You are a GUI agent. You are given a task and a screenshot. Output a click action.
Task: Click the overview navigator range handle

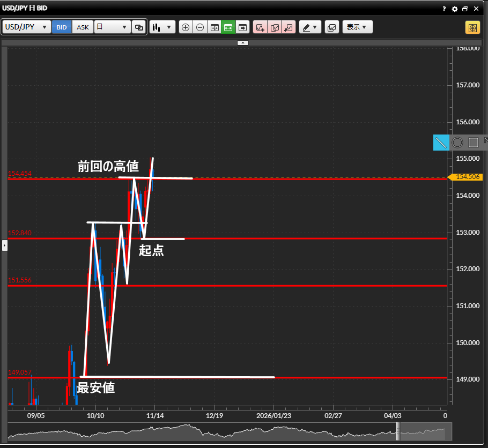point(398,431)
